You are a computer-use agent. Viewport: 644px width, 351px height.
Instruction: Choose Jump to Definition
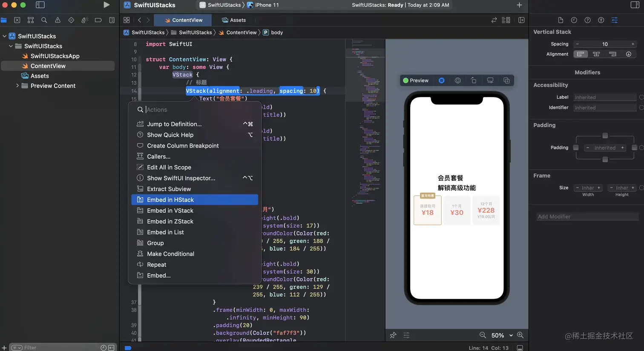pyautogui.click(x=195, y=124)
